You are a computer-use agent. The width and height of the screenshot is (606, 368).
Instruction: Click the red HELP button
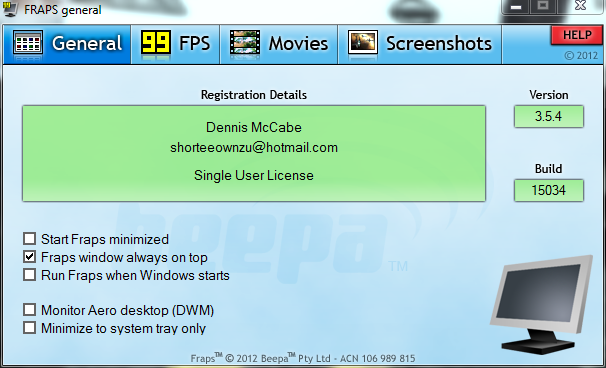(x=577, y=35)
